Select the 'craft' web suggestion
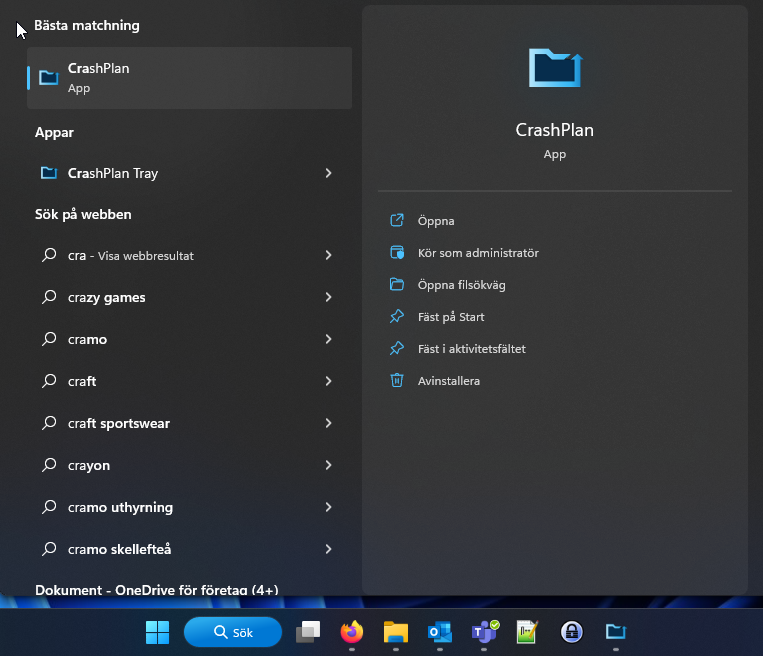Viewport: 763px width, 656px height. point(189,381)
